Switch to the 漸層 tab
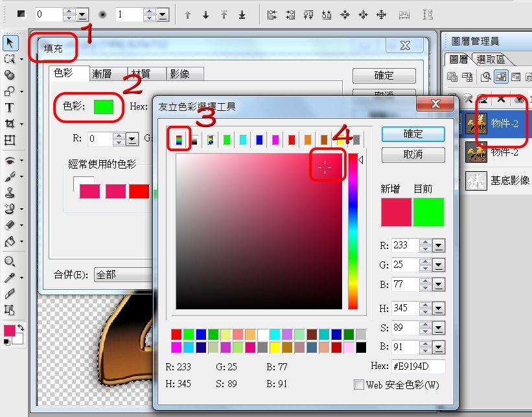The image size is (532, 417). click(108, 74)
